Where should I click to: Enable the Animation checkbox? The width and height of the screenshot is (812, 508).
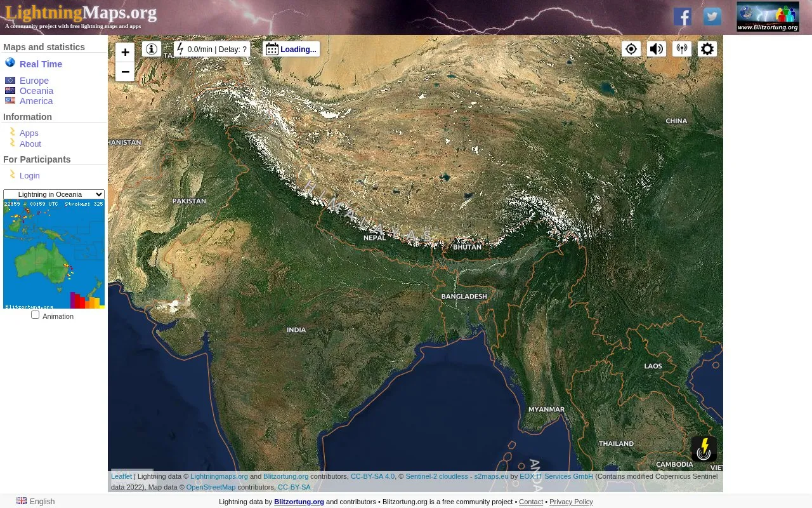point(36,315)
